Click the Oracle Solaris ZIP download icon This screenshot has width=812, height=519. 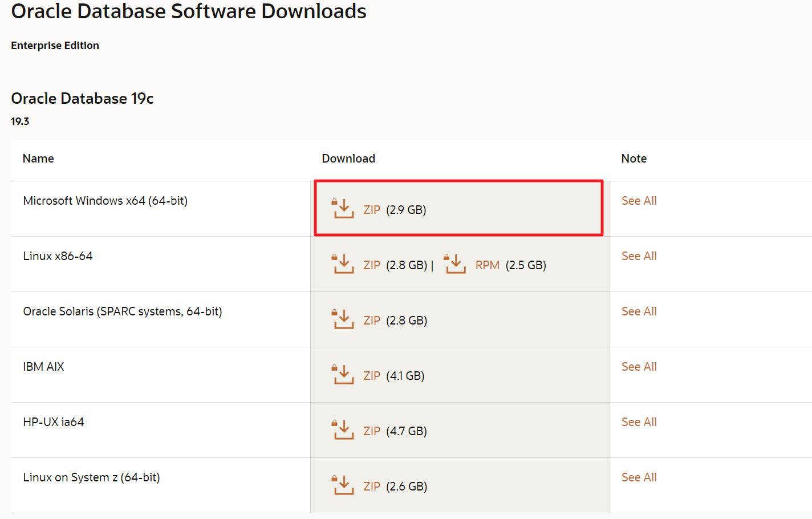[343, 319]
